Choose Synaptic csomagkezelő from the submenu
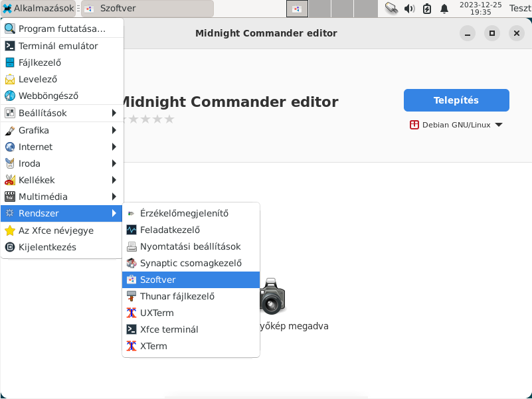Image resolution: width=532 pixels, height=399 pixels. 191,263
